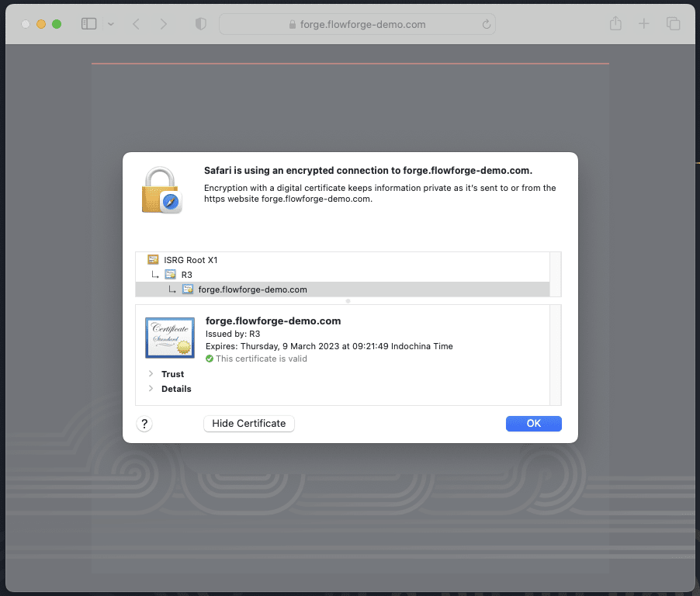Click the certificate mini-icon beside ISRG Root X1
The width and height of the screenshot is (700, 596).
coord(151,259)
